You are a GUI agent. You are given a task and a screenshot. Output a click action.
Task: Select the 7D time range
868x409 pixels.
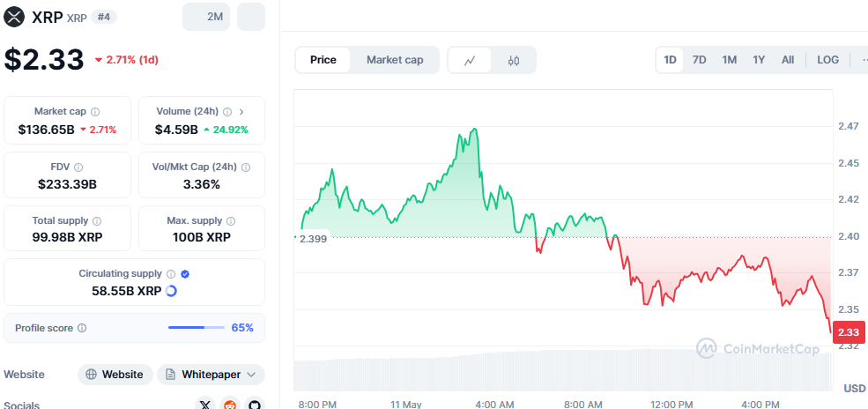(699, 60)
